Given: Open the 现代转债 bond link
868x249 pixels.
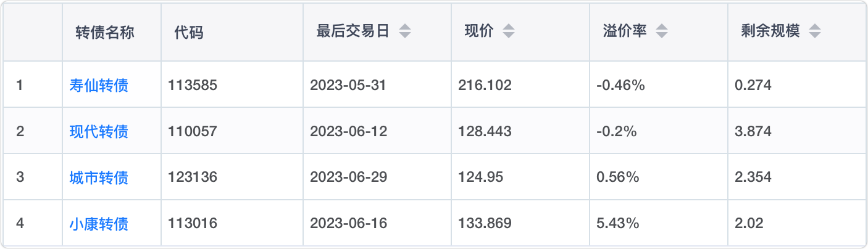Looking at the screenshot, I should point(99,131).
